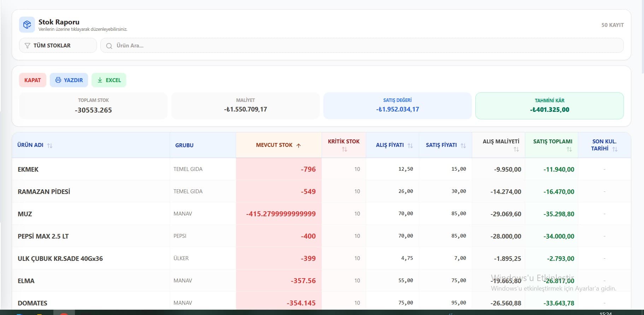Edit MUZ stock value -415.279999999999
Image resolution: width=644 pixels, height=315 pixels.
(281, 214)
